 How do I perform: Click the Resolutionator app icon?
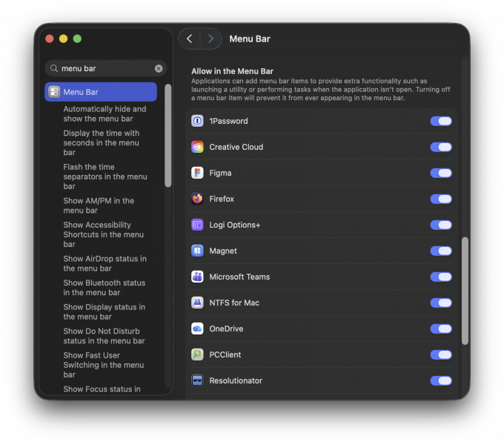tap(197, 380)
